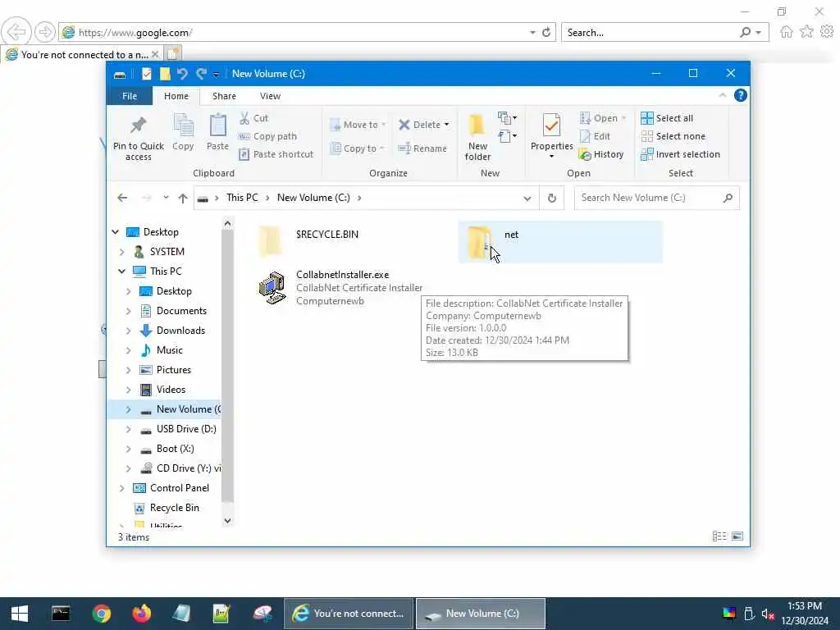Select the IE tab 'You're not connected'

pyautogui.click(x=81, y=54)
